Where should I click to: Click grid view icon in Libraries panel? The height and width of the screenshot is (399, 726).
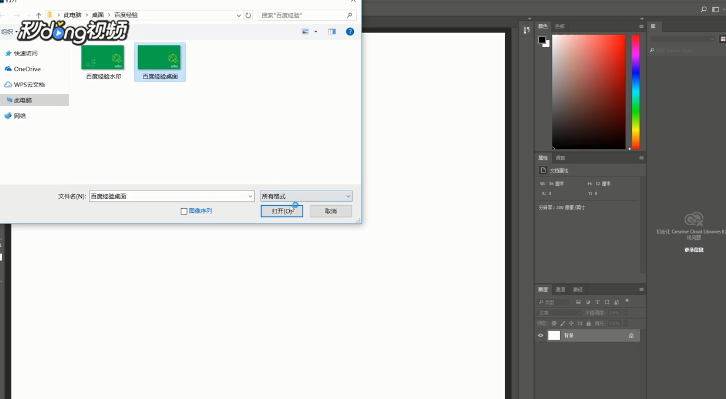point(722,39)
